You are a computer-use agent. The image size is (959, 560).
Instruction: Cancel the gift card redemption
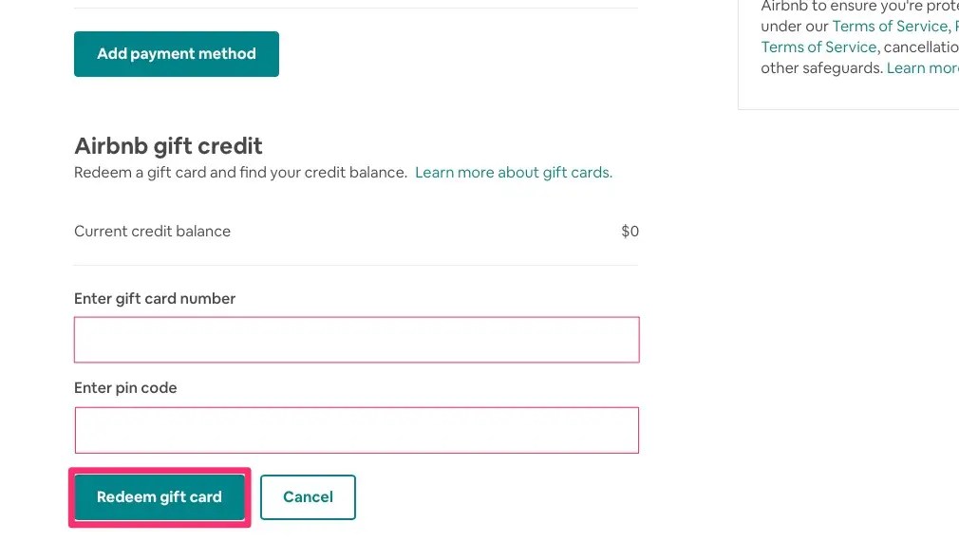click(308, 497)
